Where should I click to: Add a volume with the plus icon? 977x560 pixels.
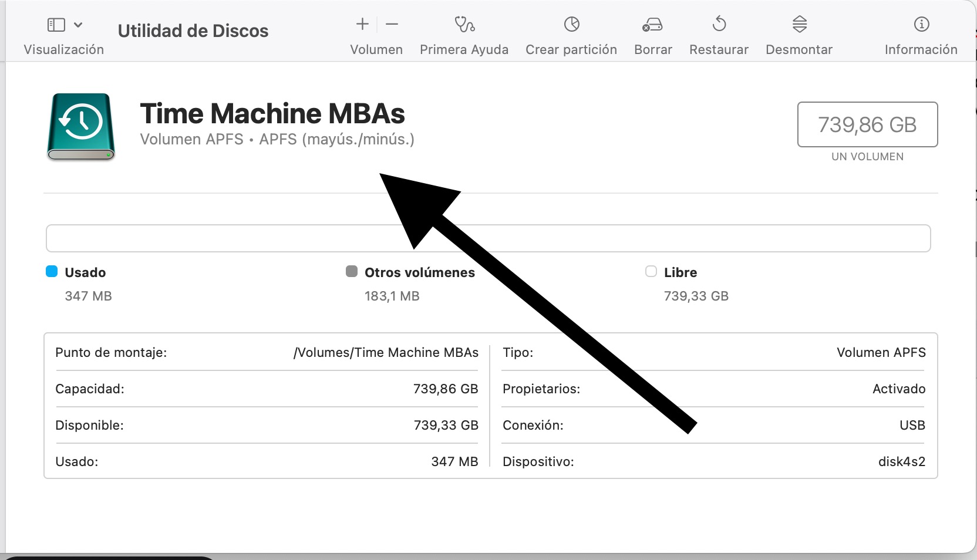coord(362,24)
